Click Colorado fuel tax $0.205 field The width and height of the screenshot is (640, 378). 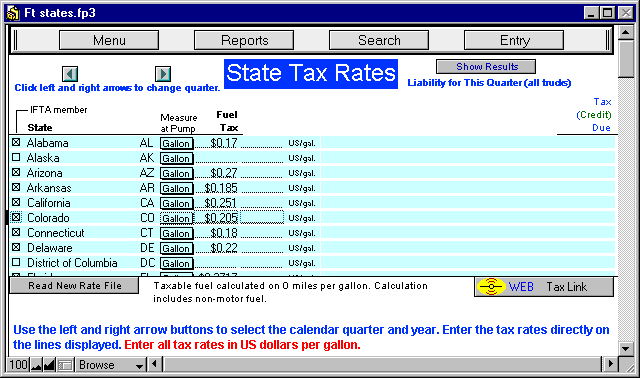coord(216,218)
